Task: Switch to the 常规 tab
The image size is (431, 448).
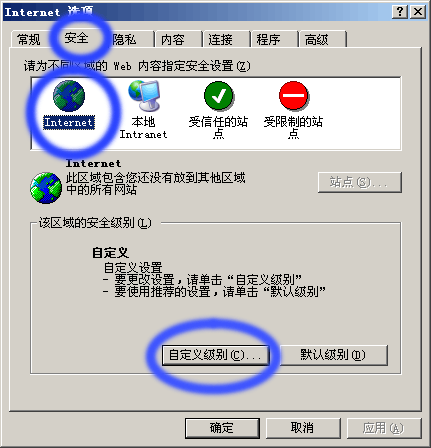Action: [x=29, y=39]
